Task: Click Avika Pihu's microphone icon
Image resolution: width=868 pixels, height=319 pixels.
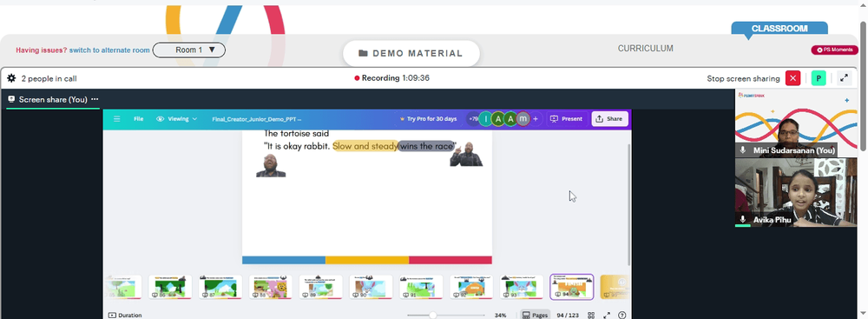Action: [744, 220]
